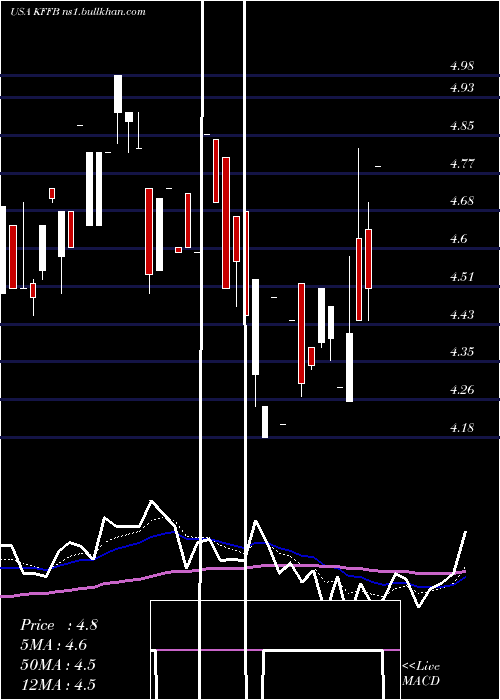
Task: Click the 5MA : 4.6 readout
Action: pyautogui.click(x=54, y=645)
